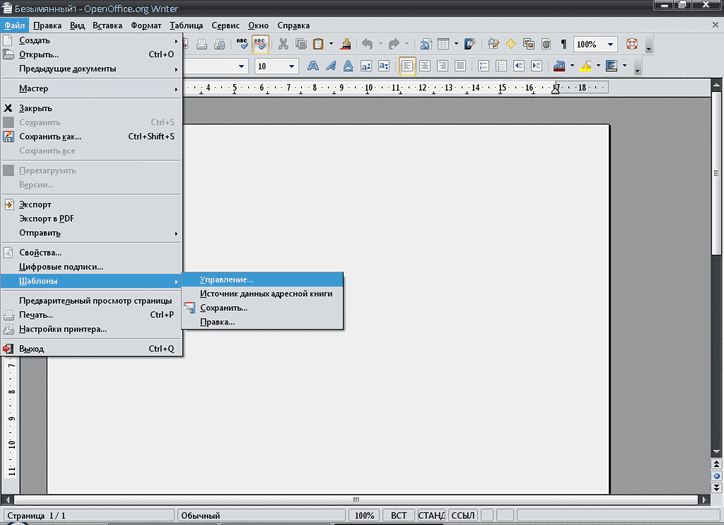
Task: Click the Print icon in the toolbar
Action: (202, 44)
